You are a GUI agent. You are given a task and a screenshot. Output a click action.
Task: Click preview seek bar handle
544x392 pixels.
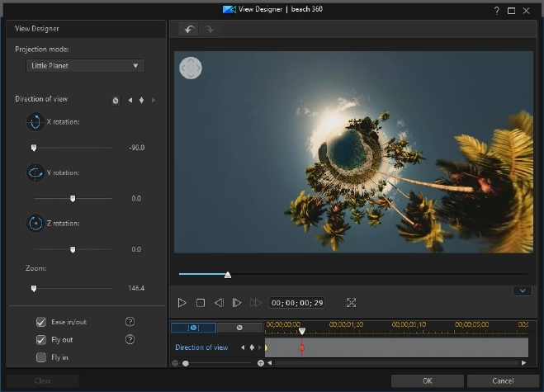click(x=228, y=275)
